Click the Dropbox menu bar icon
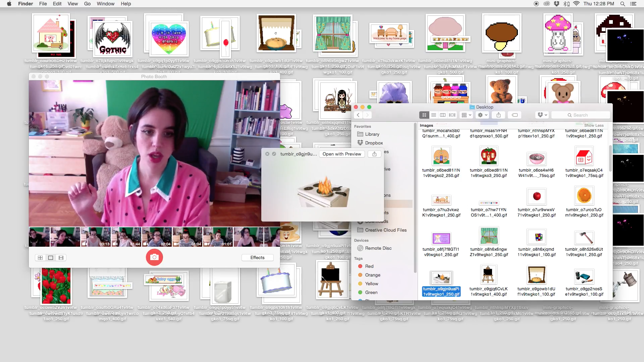Viewport: 644px width, 362px height. coord(556,4)
